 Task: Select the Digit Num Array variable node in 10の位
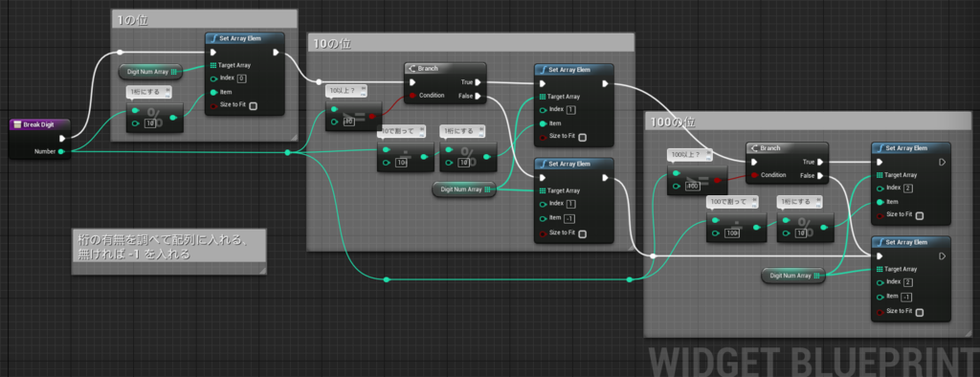click(x=464, y=189)
